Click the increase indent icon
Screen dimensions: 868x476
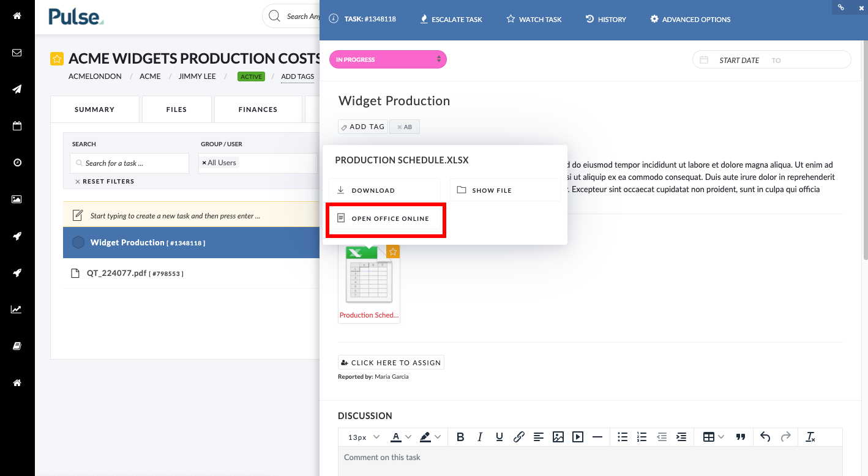[681, 437]
